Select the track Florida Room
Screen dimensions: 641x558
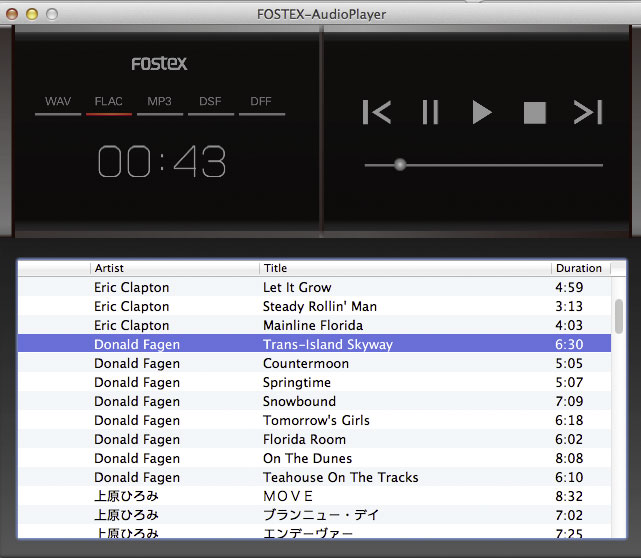(314, 439)
